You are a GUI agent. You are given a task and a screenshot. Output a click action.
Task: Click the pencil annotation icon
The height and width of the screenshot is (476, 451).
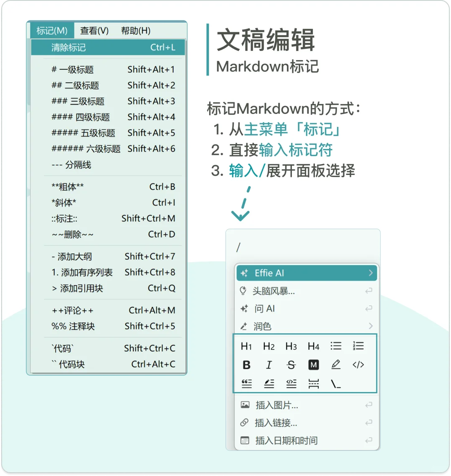pyautogui.click(x=336, y=365)
